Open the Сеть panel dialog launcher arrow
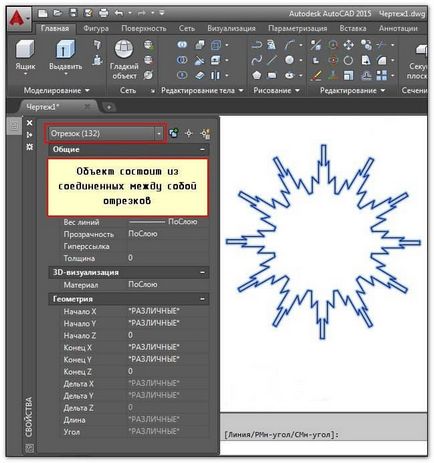 153,91
